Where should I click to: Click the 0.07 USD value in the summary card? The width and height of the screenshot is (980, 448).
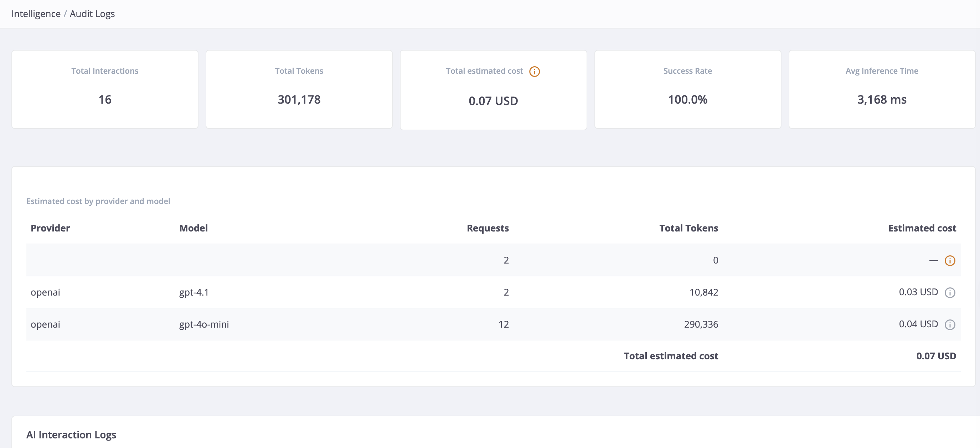point(494,101)
